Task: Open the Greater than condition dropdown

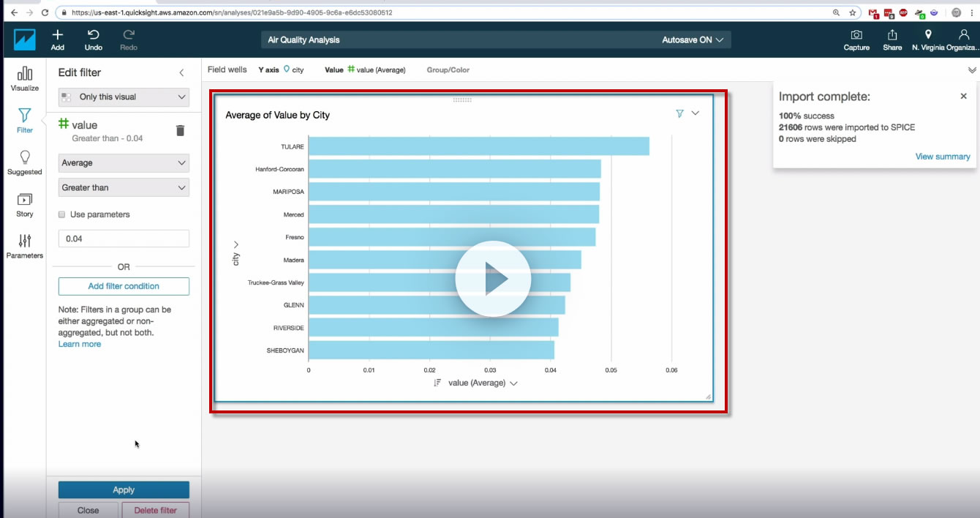Action: [x=124, y=187]
